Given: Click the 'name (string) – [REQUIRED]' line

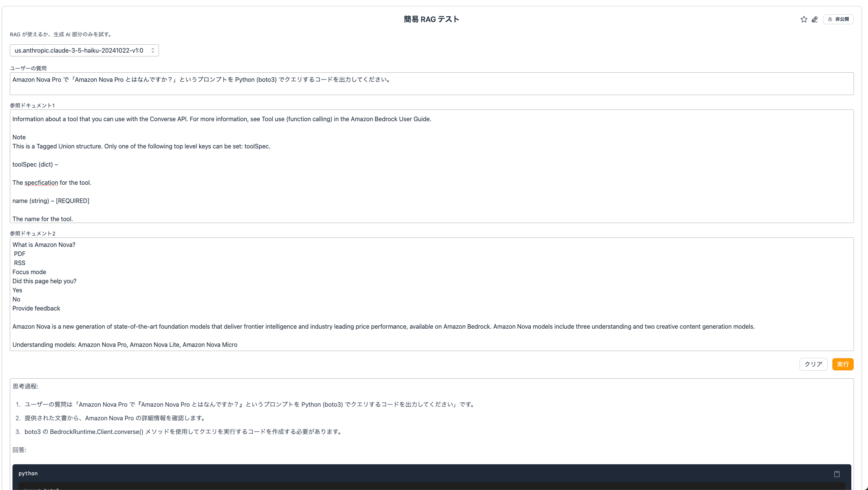Looking at the screenshot, I should 51,201.
